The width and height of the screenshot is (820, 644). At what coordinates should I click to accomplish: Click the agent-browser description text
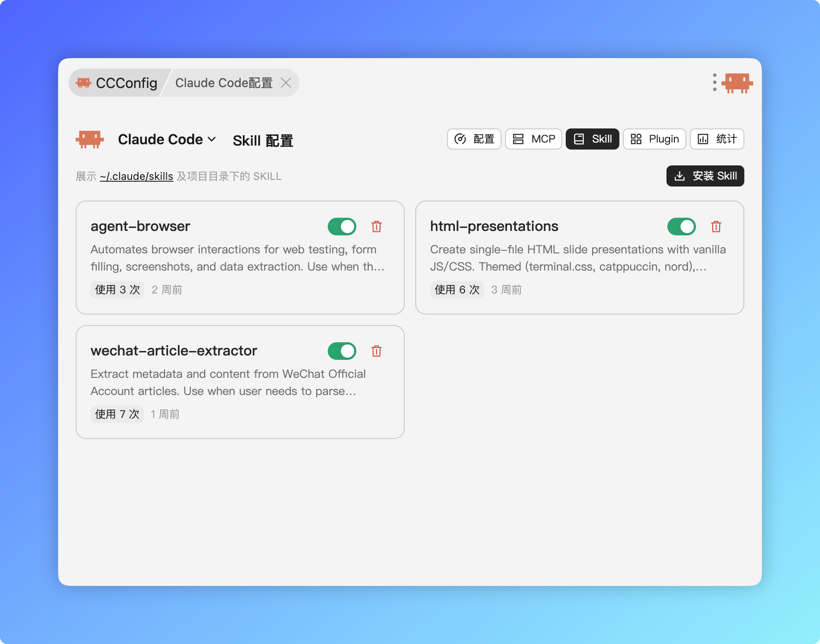(238, 258)
